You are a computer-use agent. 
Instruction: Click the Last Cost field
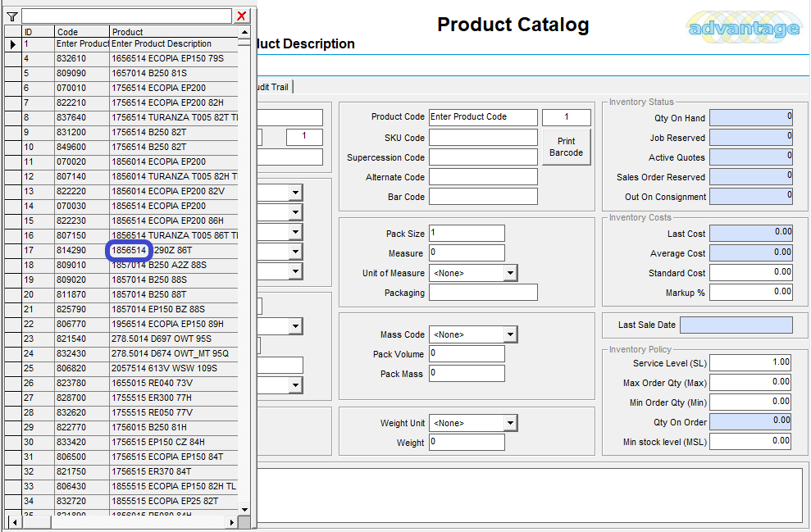(x=750, y=233)
